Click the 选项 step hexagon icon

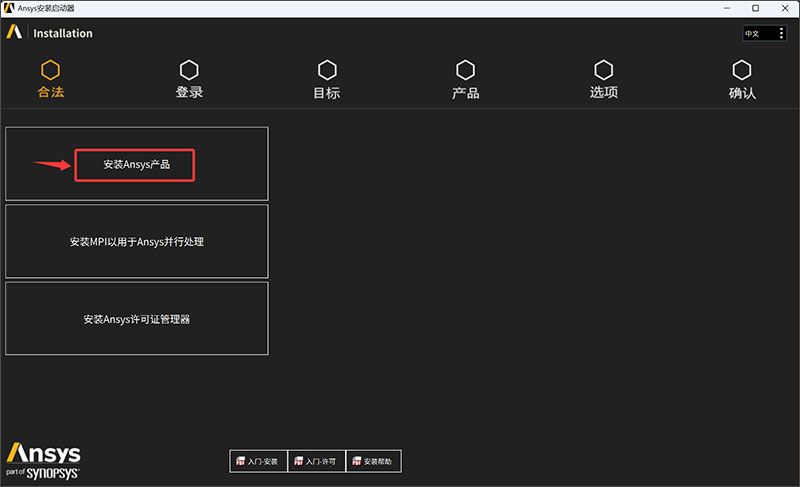[x=604, y=70]
